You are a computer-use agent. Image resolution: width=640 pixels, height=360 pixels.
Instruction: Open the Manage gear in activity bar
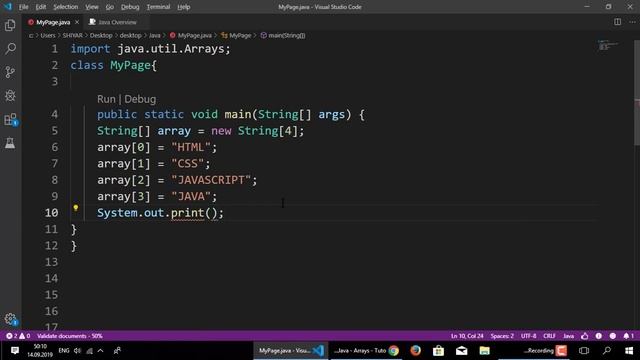pos(10,319)
